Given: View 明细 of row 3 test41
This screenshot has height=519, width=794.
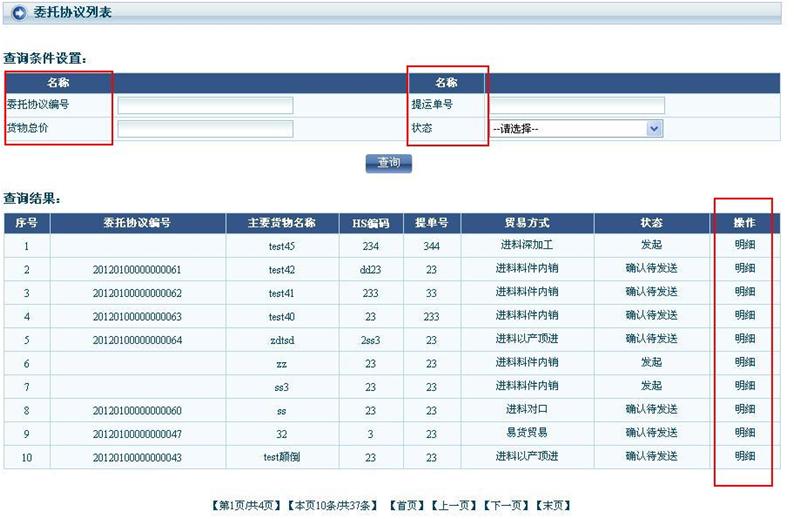Looking at the screenshot, I should tap(745, 292).
